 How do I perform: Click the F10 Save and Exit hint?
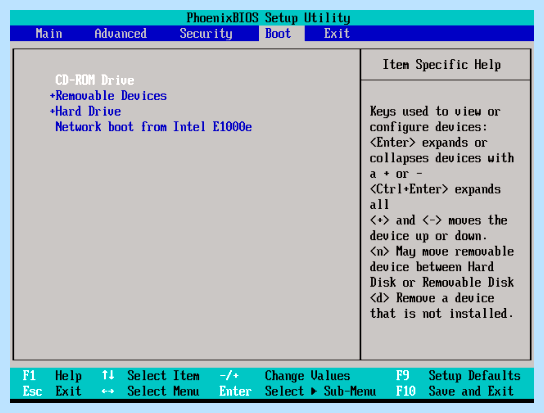[454, 391]
